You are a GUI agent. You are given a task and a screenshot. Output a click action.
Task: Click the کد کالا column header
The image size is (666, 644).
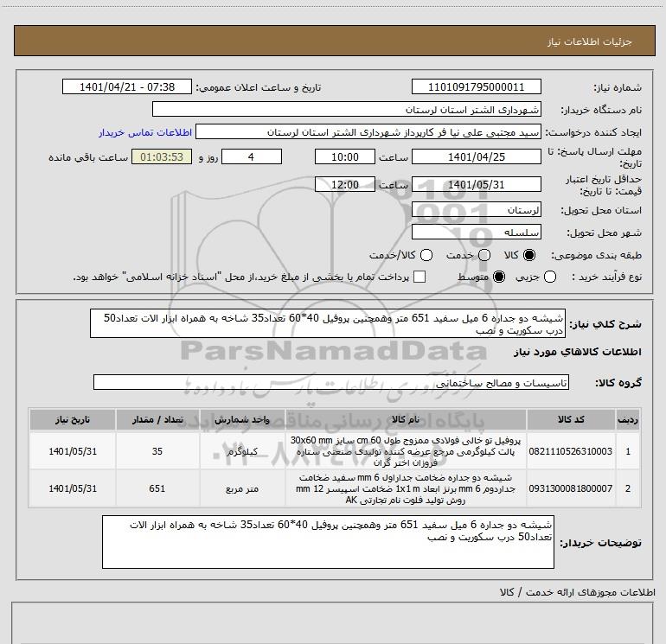(571, 420)
